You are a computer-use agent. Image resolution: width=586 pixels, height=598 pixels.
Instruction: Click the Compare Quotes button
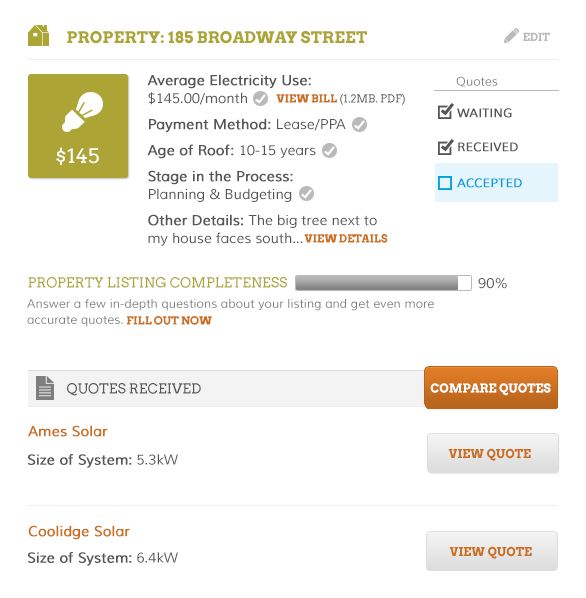click(491, 387)
